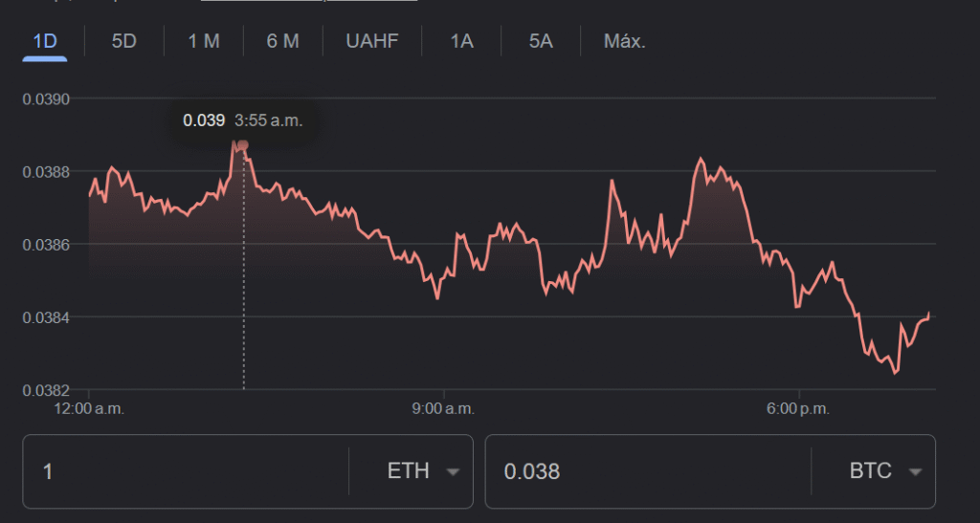Switch to the 5D time range tab
Image resolution: width=980 pixels, height=523 pixels.
[123, 41]
